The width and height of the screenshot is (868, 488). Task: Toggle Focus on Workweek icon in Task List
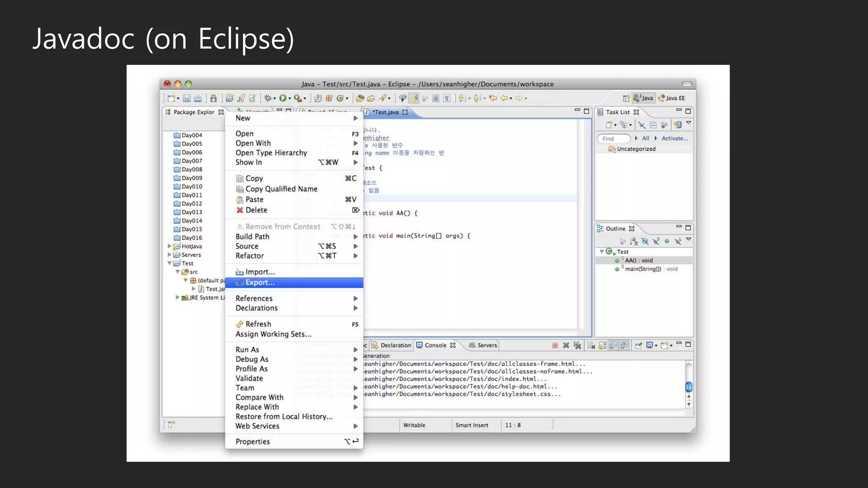click(x=664, y=125)
